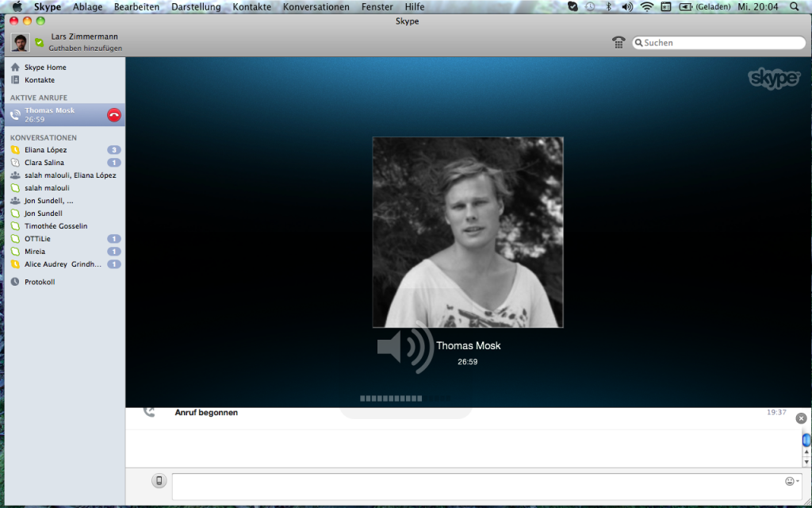Open the Kontakte menu in menu bar
812x508 pixels.
click(x=251, y=6)
